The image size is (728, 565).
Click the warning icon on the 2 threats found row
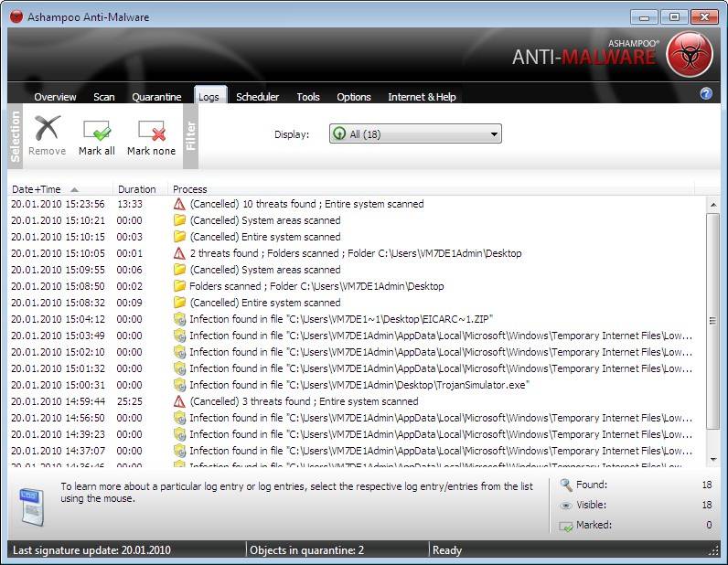(x=179, y=253)
